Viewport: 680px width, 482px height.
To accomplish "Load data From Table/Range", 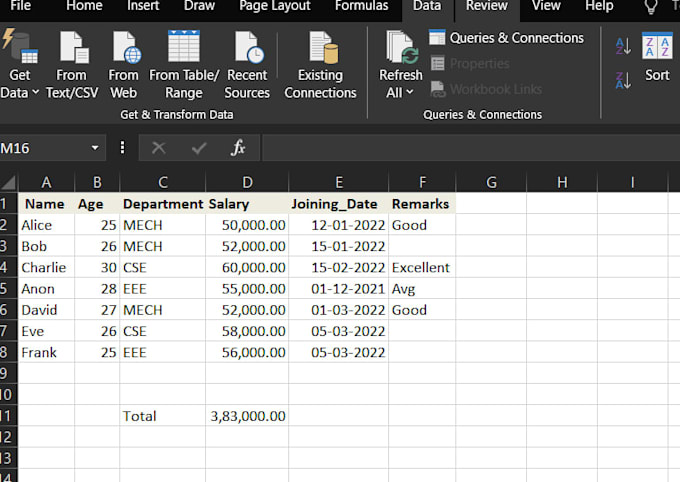I will (184, 65).
